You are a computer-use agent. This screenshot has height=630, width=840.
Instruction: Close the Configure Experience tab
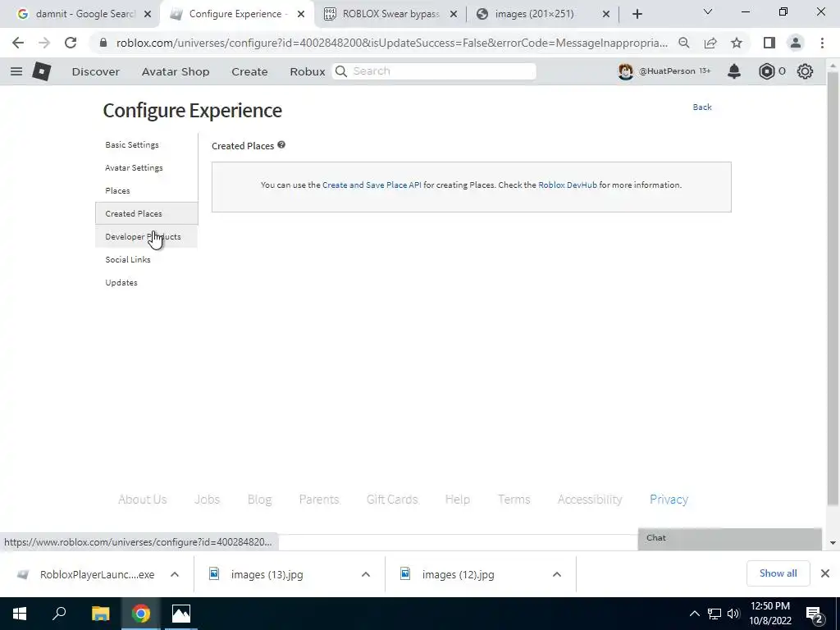point(301,14)
